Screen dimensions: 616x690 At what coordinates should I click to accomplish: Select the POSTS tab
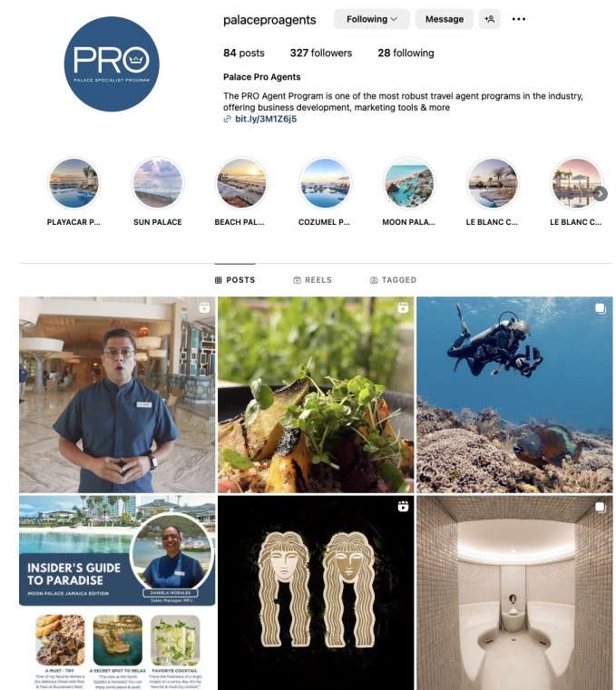pyautogui.click(x=235, y=280)
